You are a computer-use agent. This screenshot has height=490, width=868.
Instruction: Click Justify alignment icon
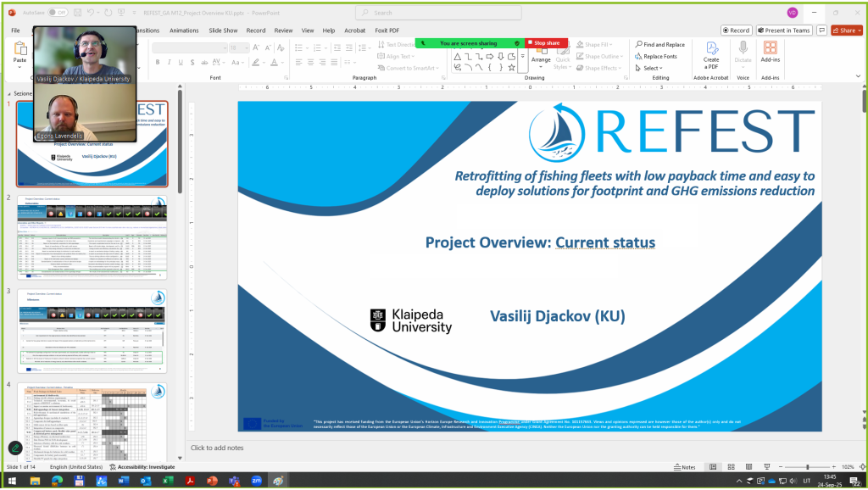[x=334, y=63]
